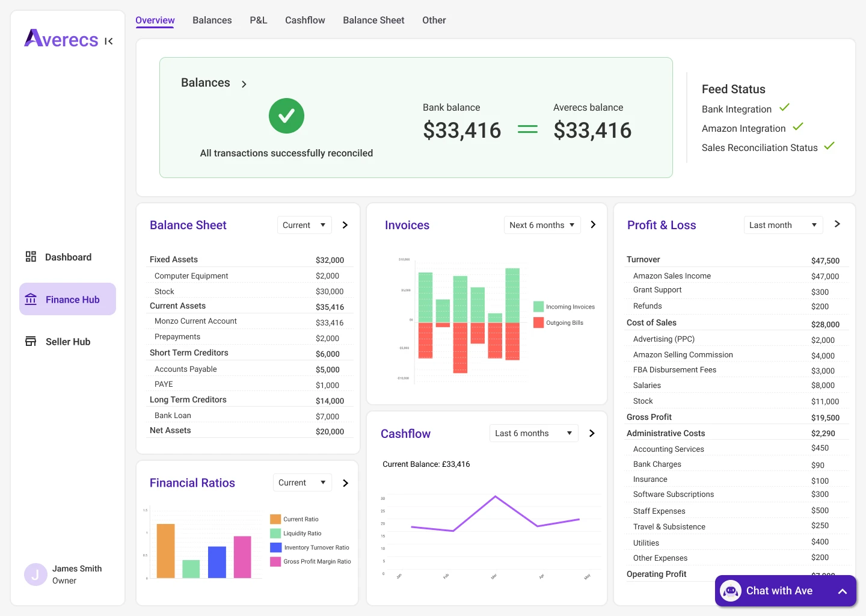Toggle Incoming Invoices legend series
The image size is (866, 616).
539,307
